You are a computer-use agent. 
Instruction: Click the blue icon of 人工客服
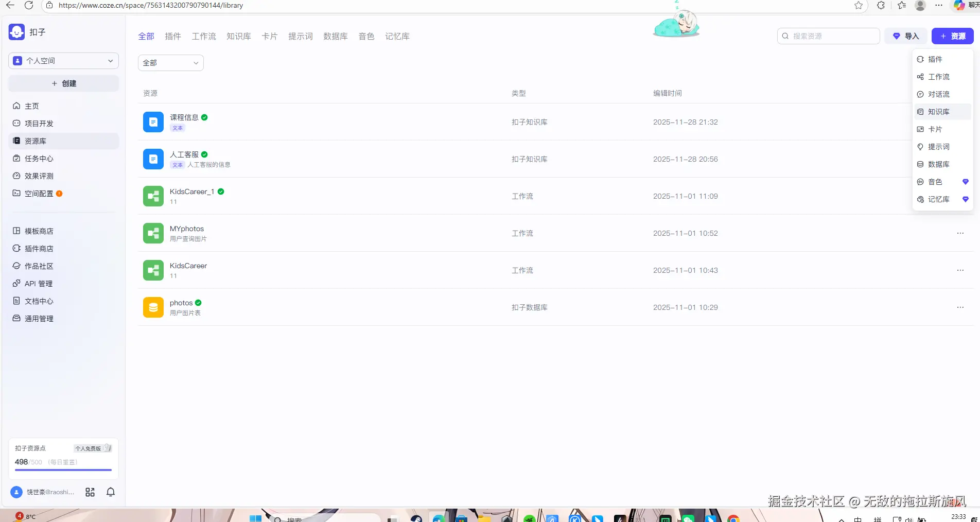tap(153, 159)
